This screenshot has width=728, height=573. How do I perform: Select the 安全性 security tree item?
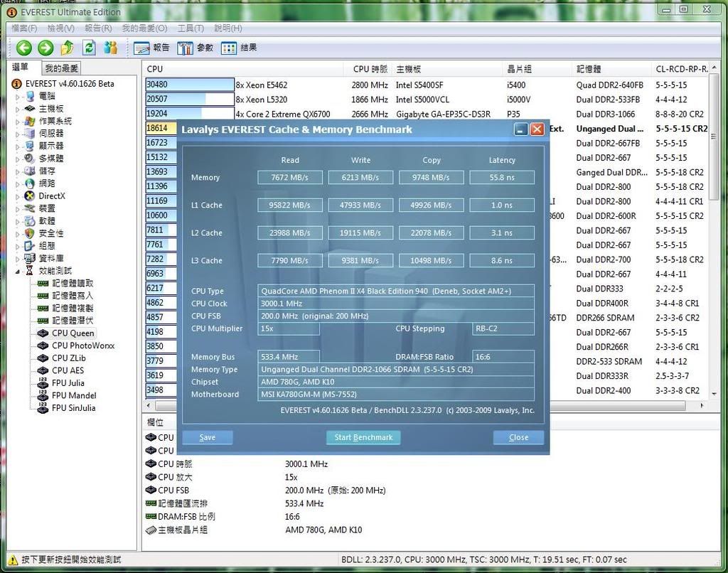click(x=50, y=234)
